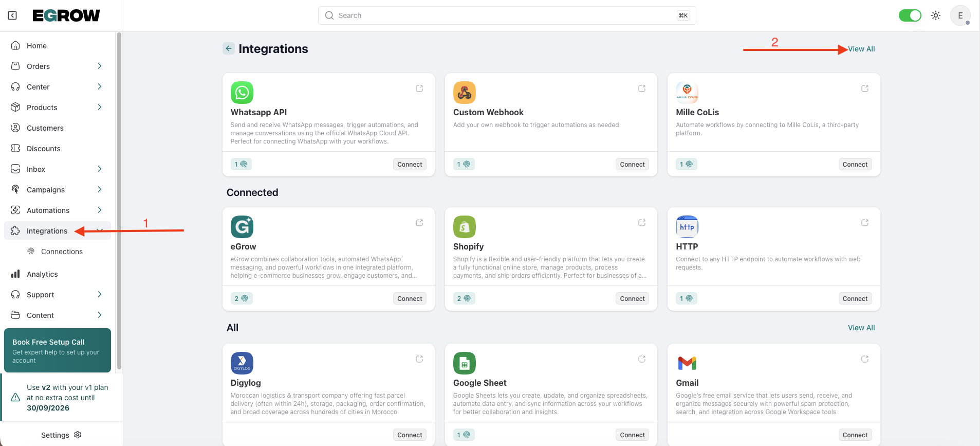Screen dimensions: 980x446
Task: Open the external link icon on Whatsapp API card
Action: [x=419, y=88]
